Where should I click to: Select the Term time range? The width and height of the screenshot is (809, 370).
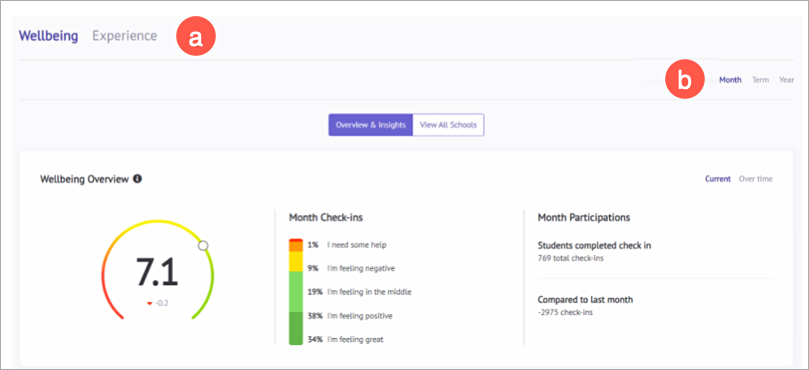(760, 80)
